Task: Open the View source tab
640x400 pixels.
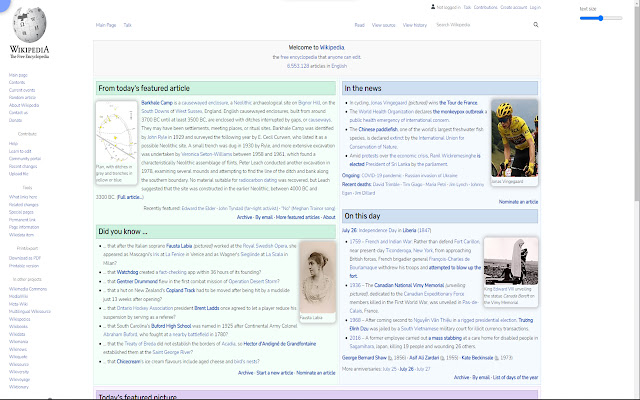Action: click(384, 25)
